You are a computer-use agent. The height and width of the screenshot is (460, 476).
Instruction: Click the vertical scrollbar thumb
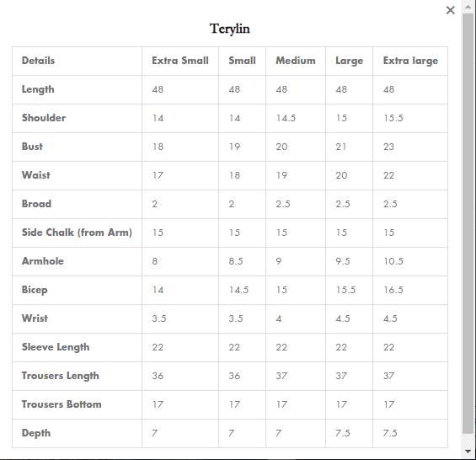click(x=468, y=223)
